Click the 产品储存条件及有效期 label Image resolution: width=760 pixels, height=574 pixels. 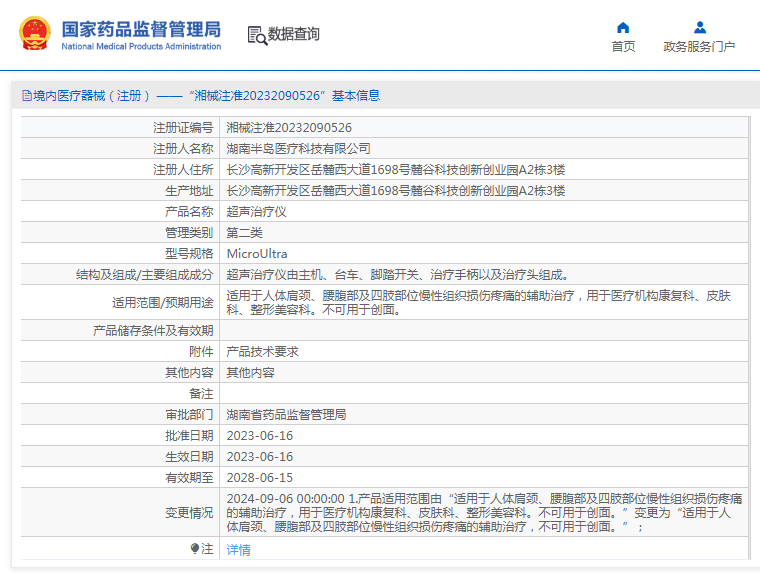153,331
